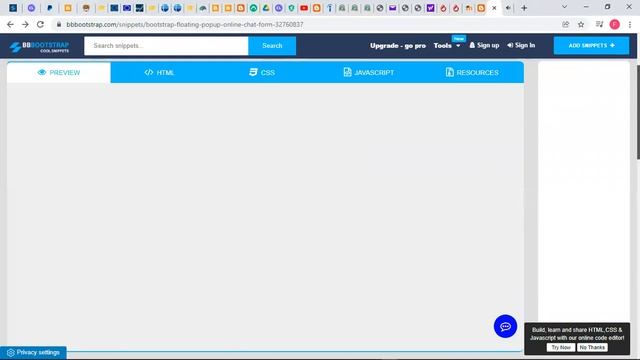
Task: Switch to the Google Drive tab
Action: (266, 8)
